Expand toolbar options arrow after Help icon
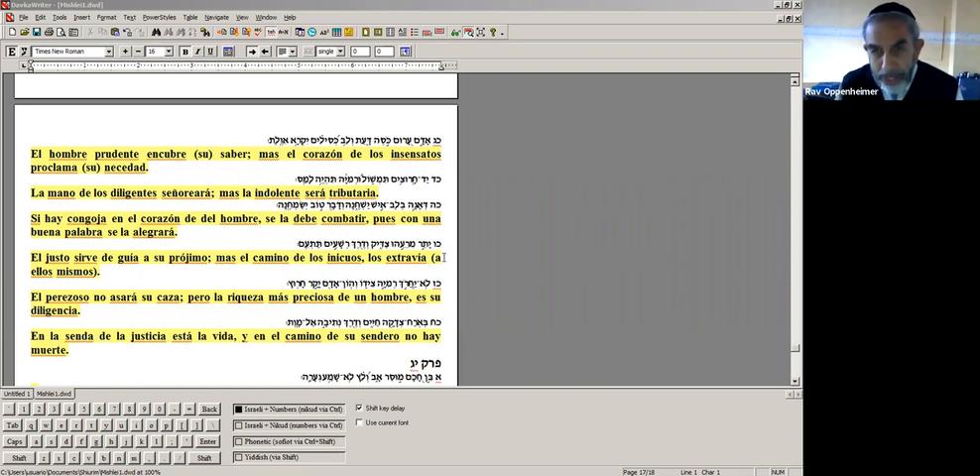This screenshot has height=476, width=980. point(503,33)
